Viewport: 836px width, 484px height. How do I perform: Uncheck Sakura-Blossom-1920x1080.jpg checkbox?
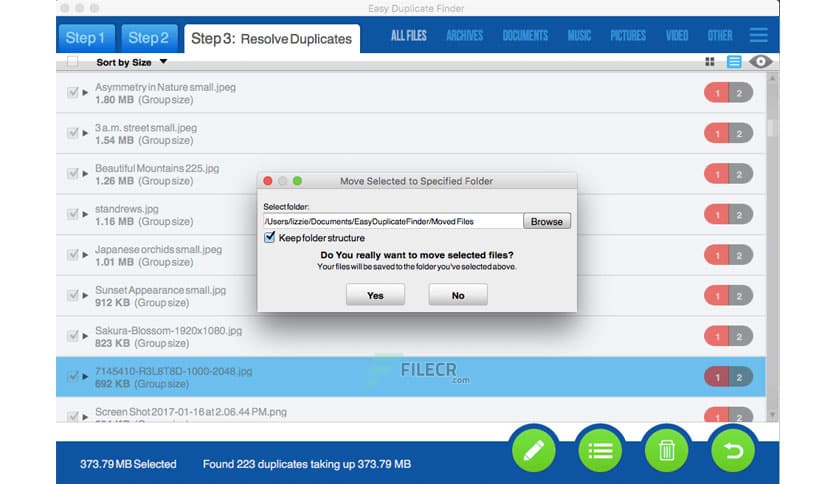tap(73, 335)
